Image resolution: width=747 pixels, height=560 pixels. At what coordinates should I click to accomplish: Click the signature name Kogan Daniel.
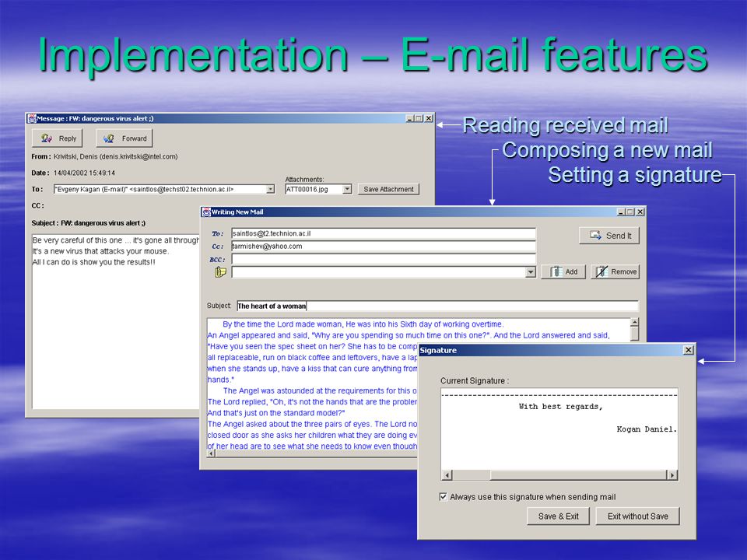647,429
